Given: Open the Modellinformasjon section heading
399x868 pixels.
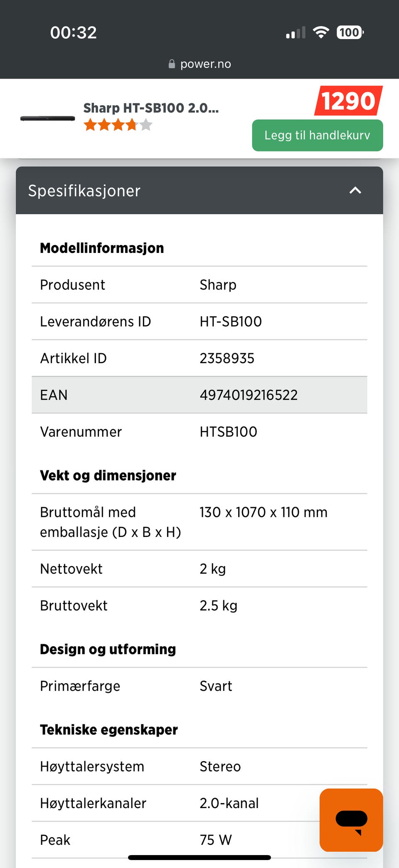Looking at the screenshot, I should point(102,247).
